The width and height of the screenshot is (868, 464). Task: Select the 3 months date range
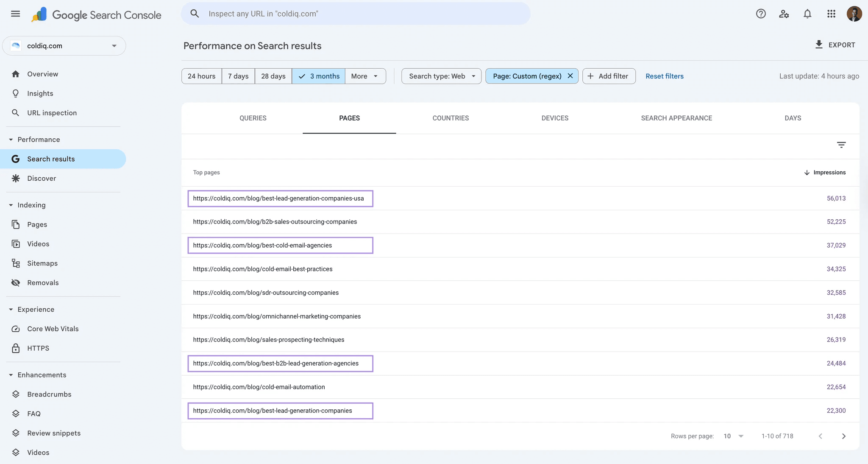(318, 76)
